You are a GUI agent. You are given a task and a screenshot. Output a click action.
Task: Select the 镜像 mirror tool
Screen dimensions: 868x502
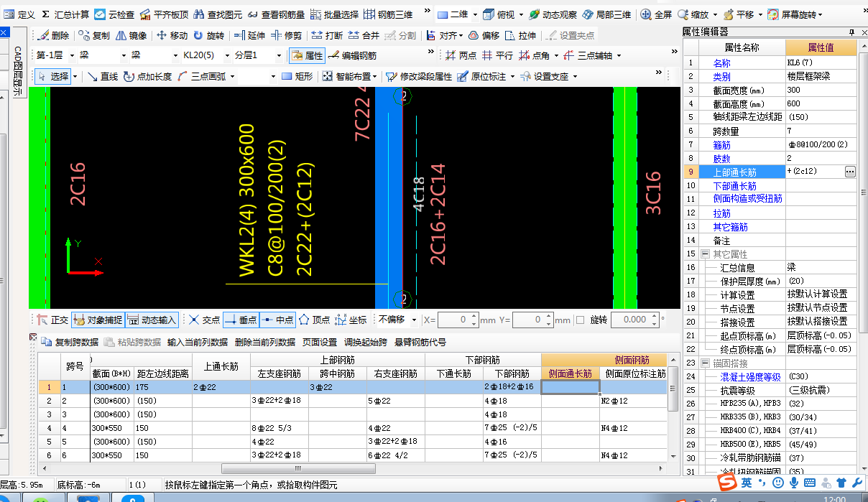point(131,35)
